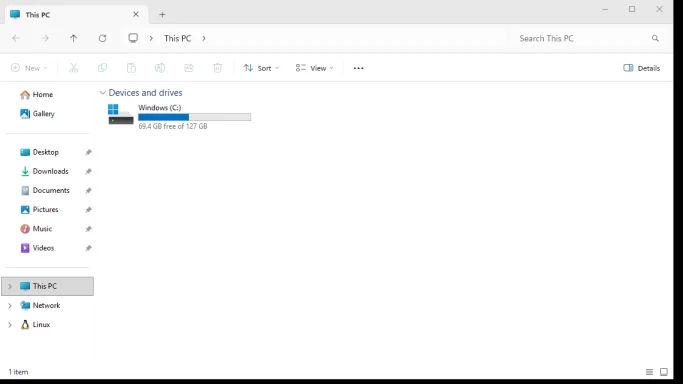Click the Devices and drives heading
This screenshot has width=683, height=384.
(x=145, y=93)
